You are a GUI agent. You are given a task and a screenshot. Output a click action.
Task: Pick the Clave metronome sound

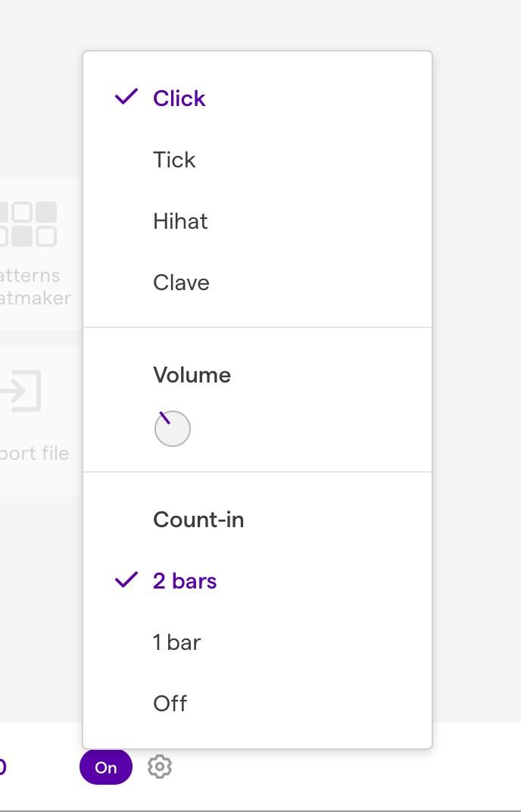pos(181,283)
